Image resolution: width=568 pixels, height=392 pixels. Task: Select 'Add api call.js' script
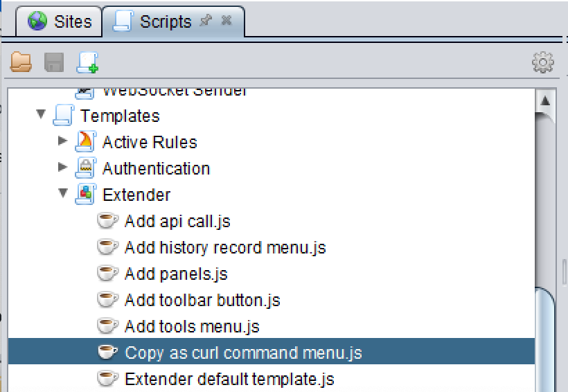177,222
